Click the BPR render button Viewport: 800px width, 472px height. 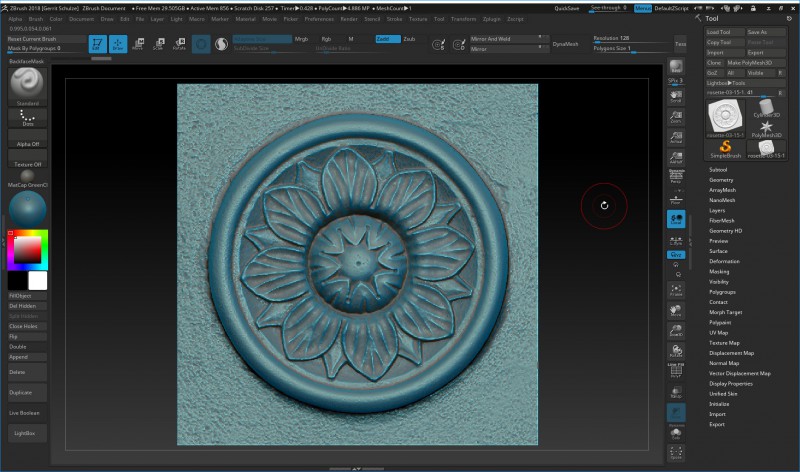click(676, 66)
